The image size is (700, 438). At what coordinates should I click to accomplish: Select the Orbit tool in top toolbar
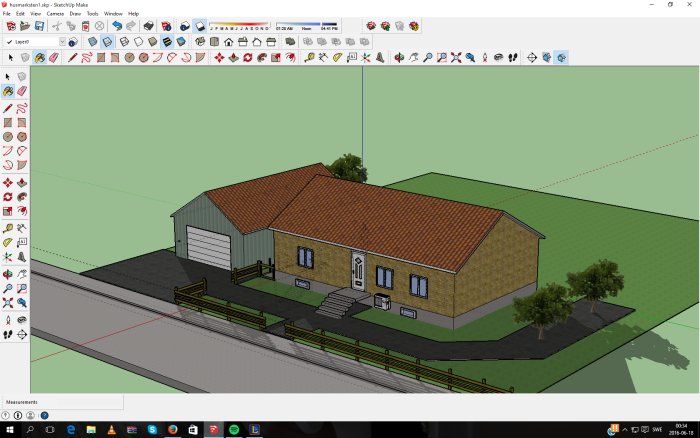[399, 58]
